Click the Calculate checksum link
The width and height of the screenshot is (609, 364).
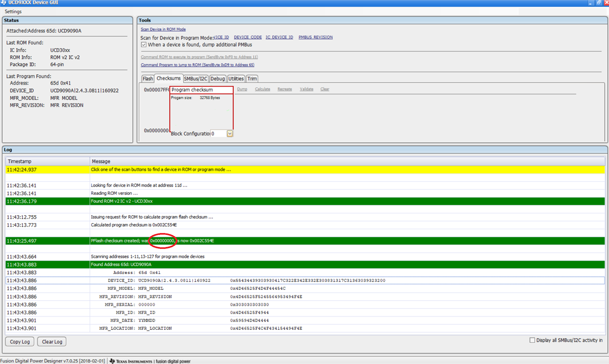[262, 89]
